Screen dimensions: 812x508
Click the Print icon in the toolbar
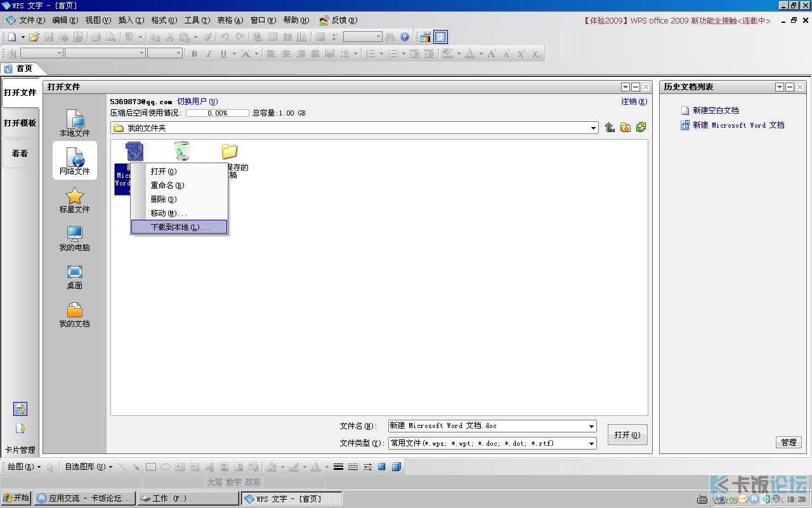96,37
